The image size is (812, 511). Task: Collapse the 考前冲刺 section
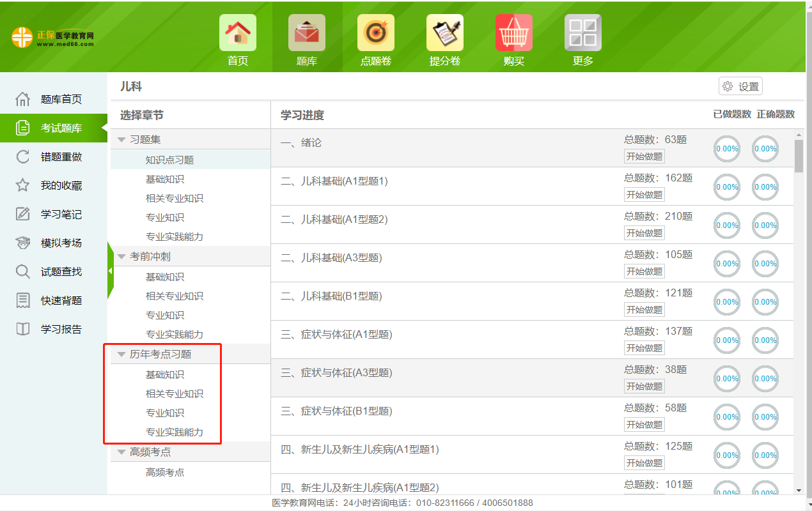(122, 256)
